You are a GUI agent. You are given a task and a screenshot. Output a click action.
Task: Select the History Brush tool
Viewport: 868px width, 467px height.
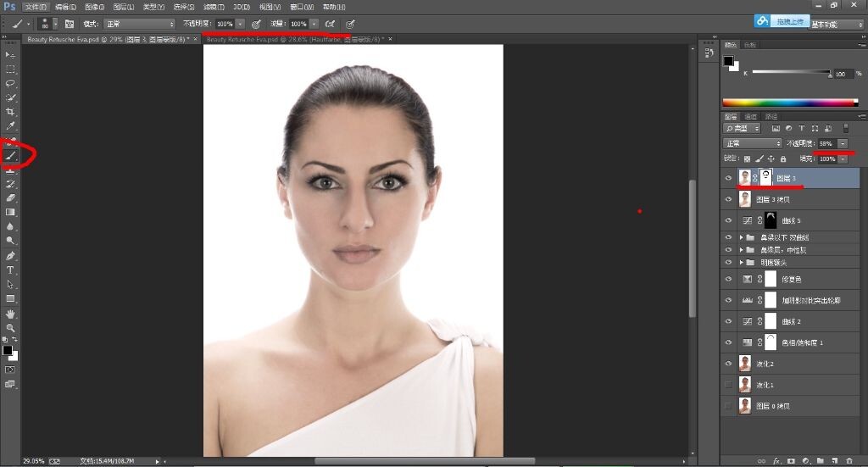[x=10, y=184]
